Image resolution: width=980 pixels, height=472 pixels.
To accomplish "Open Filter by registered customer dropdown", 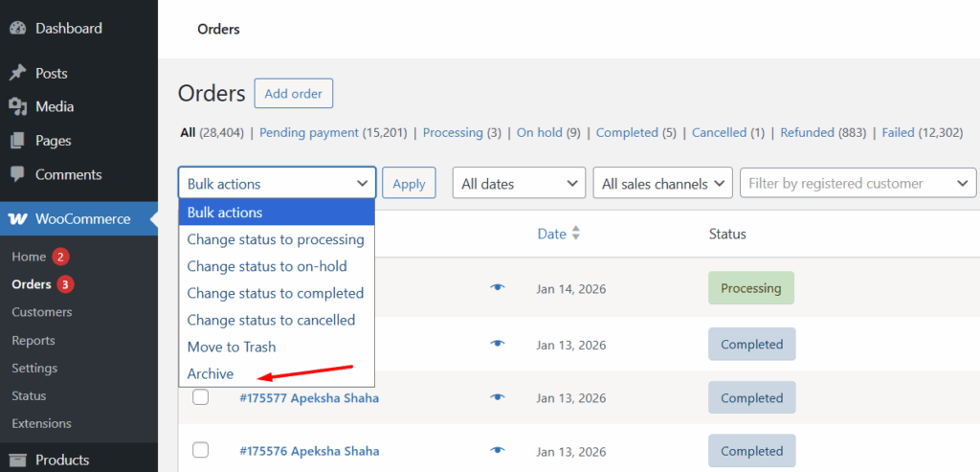I will (x=857, y=184).
